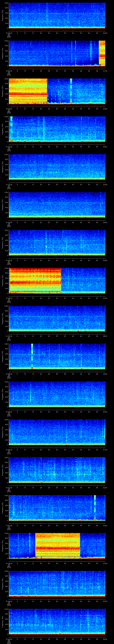
Task: Click the spectrogram panel starting at 15:37:00
Action: pos(57,318)
